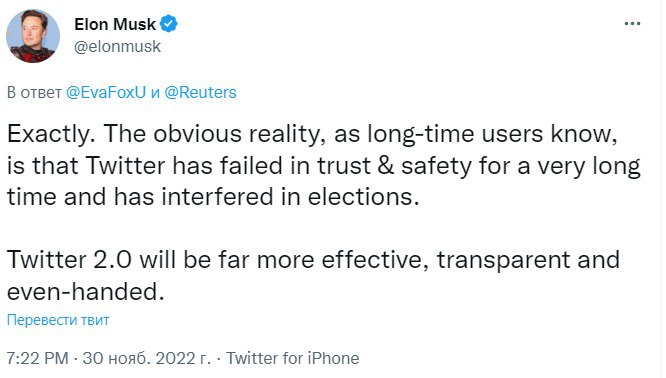Open the three-dot more options menu
The image size is (666, 378).
coord(632,24)
